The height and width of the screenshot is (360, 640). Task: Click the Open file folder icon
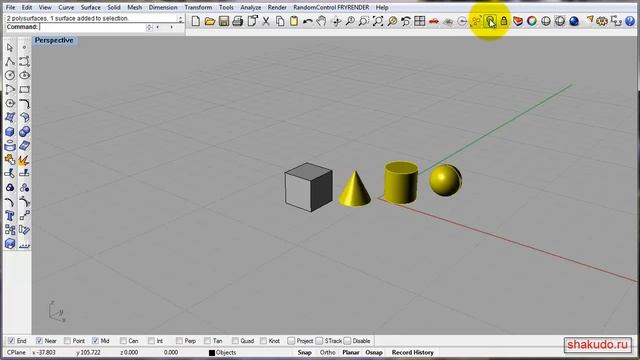pyautogui.click(x=210, y=21)
